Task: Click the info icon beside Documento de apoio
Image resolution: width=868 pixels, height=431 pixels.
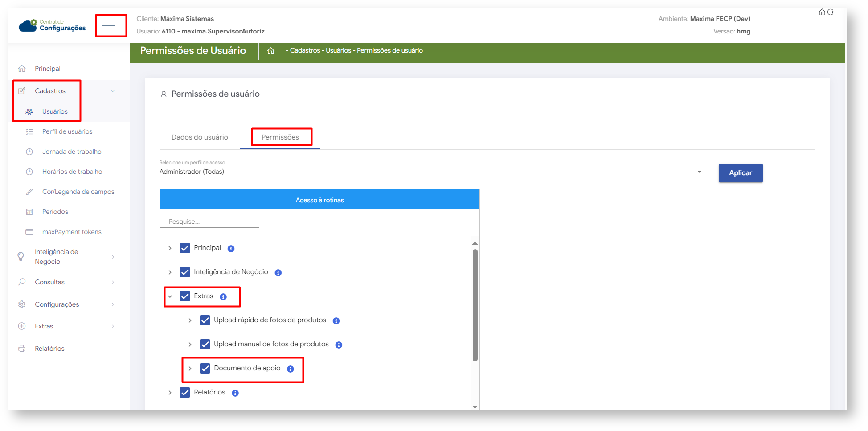Action: [291, 369]
